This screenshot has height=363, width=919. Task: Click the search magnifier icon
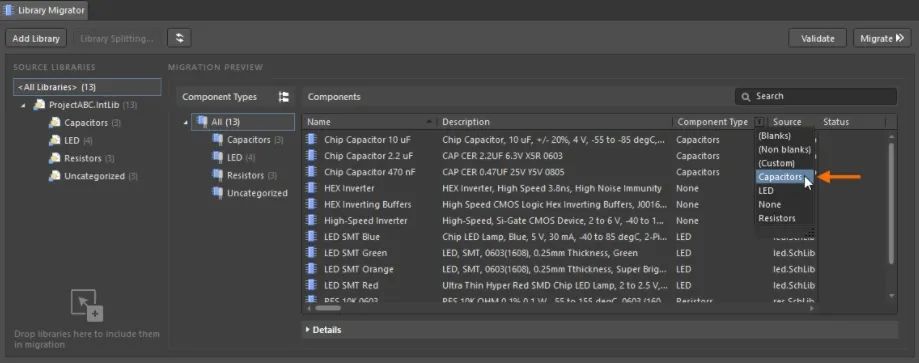click(x=746, y=96)
